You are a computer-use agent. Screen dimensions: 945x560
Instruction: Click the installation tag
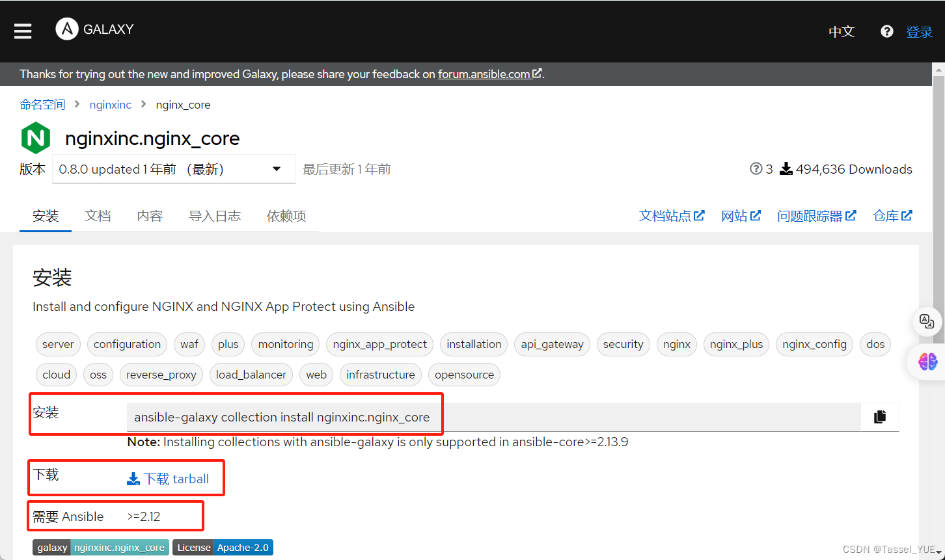pyautogui.click(x=474, y=344)
